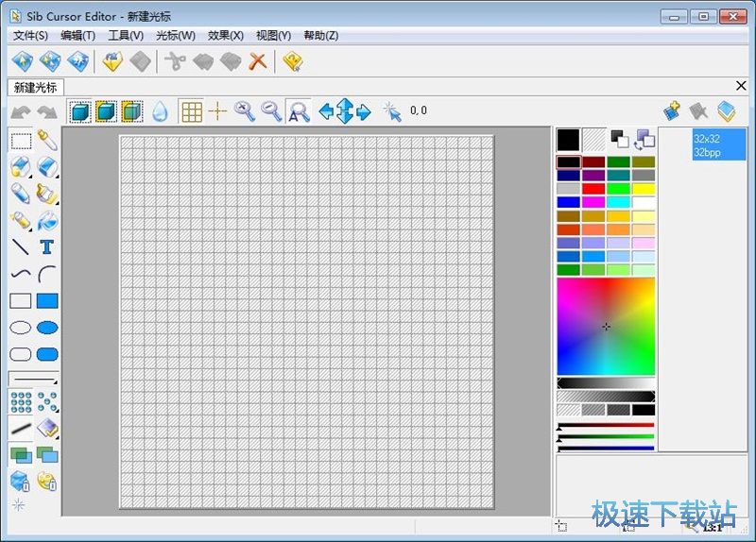
Task: Select the 32x32 32bpp image format entry
Action: coord(719,144)
